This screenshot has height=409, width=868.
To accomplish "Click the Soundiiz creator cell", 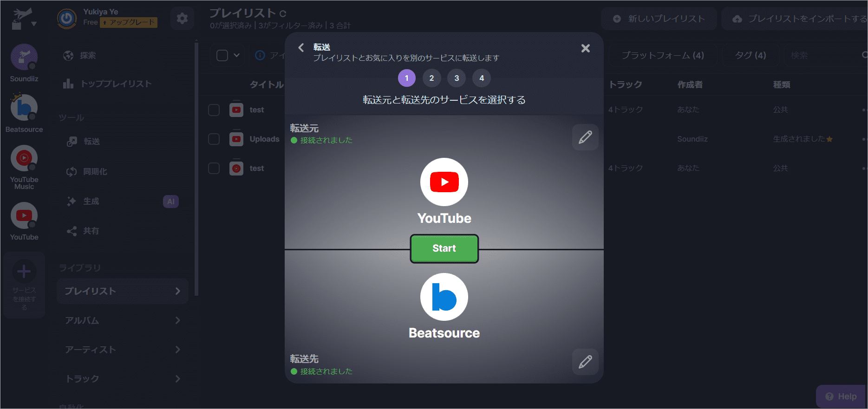I will click(x=692, y=139).
